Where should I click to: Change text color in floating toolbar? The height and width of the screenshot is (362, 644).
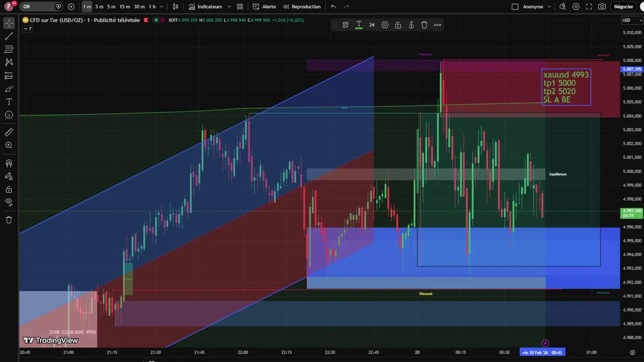(359, 25)
